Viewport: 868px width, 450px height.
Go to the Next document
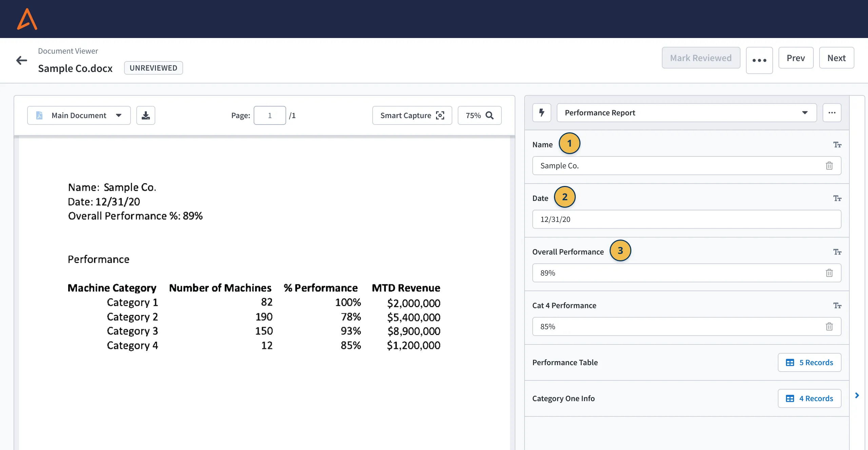836,58
